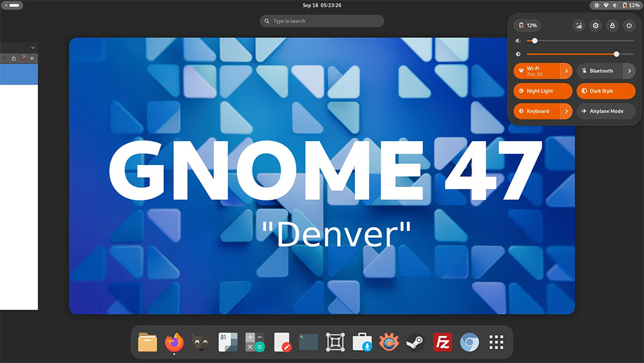The image size is (644, 363).
Task: Toggle the Keyboard backlight button
Action: pyautogui.click(x=536, y=111)
